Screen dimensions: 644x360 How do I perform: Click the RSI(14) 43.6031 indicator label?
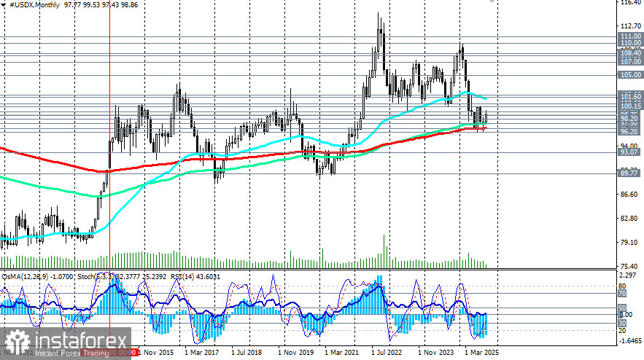tap(195, 277)
